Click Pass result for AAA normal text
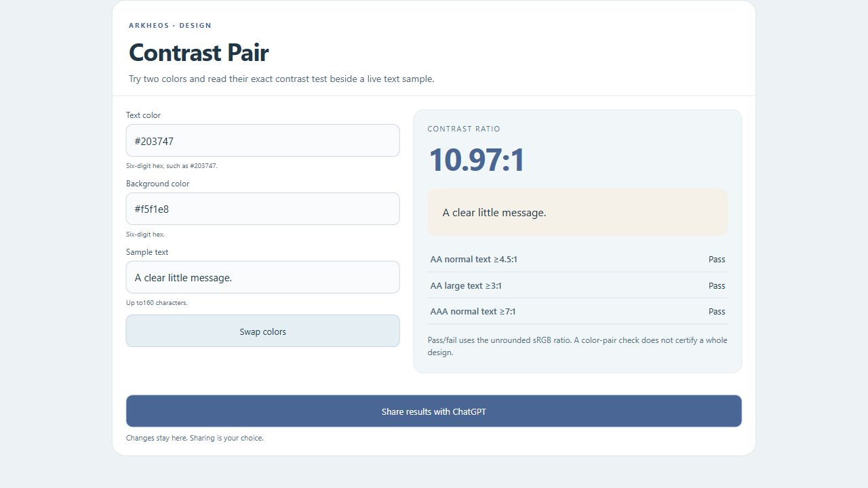Screen dimensions: 868x488 click(x=717, y=311)
